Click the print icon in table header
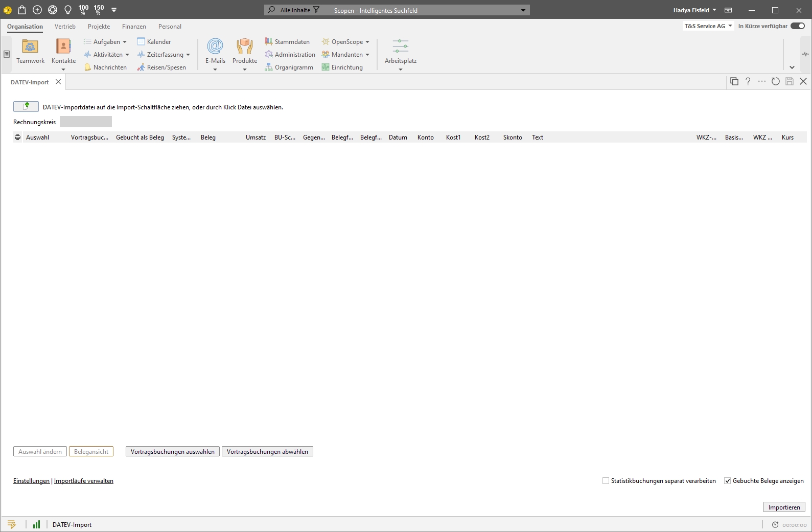The width and height of the screenshot is (812, 532). point(18,137)
